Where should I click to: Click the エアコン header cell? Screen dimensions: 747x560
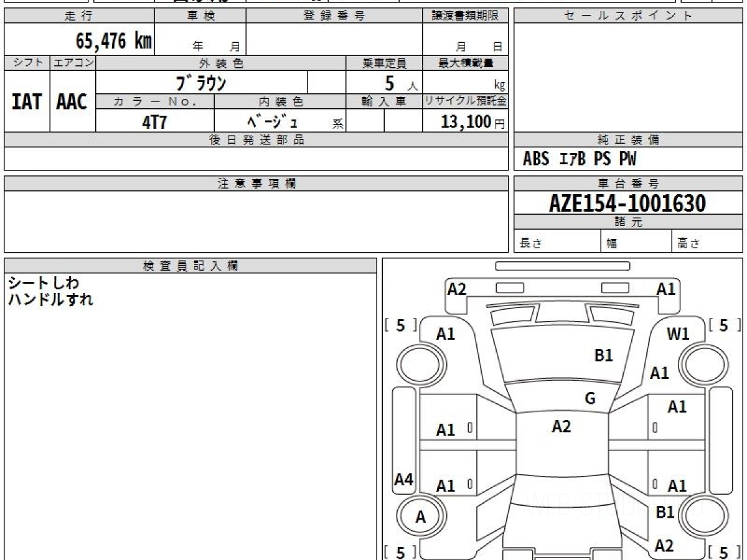pos(73,63)
